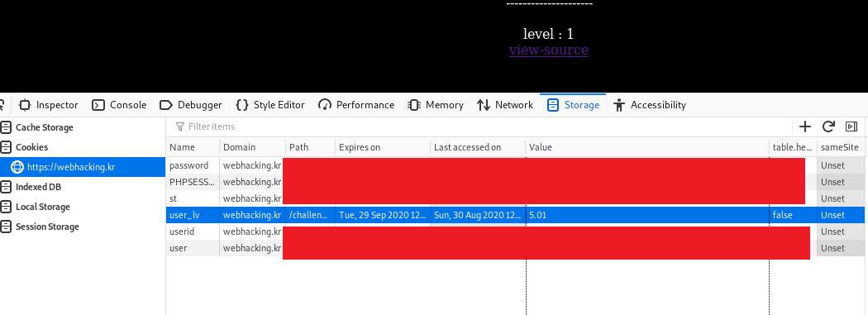Open the Debugger tool
Image resolution: width=868 pixels, height=315 pixels.
190,105
